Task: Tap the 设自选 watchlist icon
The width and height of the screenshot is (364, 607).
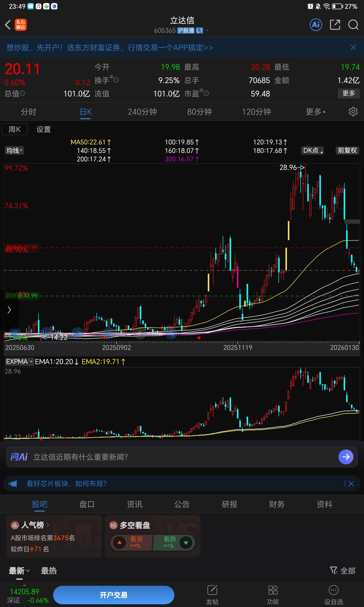Action: (334, 590)
